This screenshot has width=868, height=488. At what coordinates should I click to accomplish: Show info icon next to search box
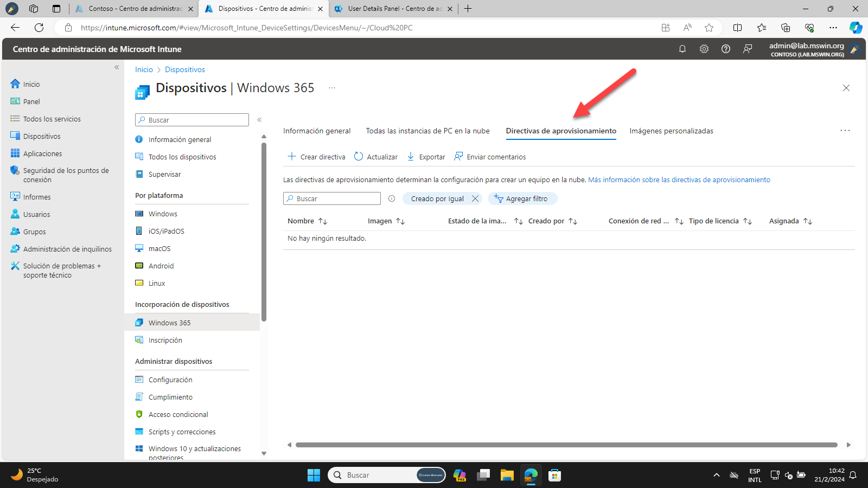point(392,198)
